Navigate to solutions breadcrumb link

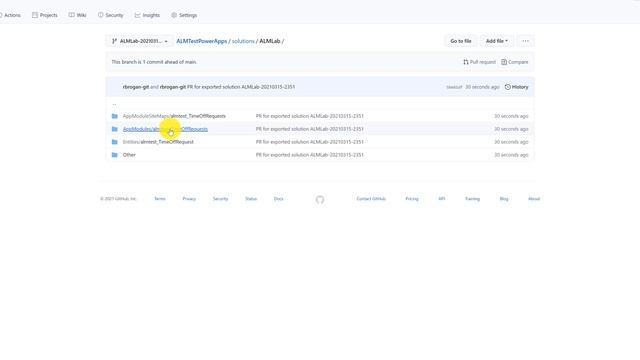(243, 41)
